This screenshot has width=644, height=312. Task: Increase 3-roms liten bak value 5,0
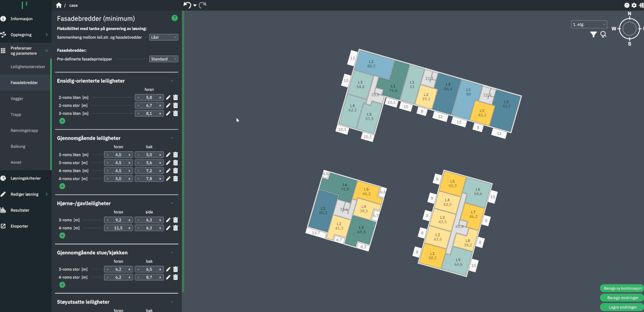[160, 155]
